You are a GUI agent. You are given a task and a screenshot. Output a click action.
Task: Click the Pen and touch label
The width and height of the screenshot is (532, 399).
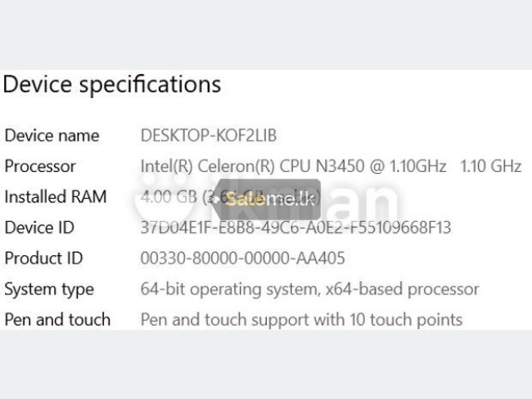coord(57,319)
